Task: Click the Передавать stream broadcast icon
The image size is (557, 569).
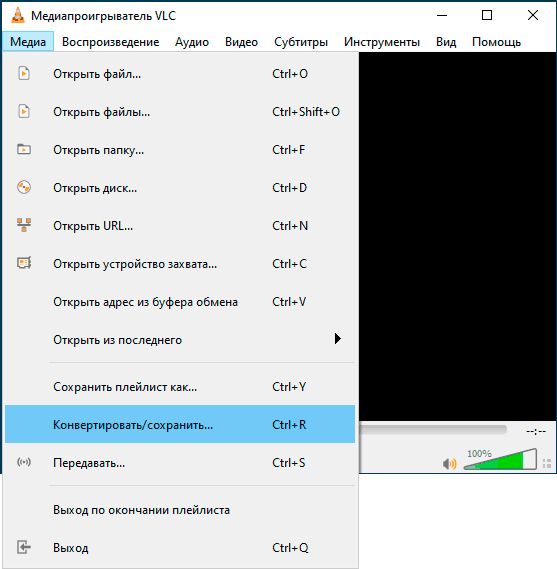Action: click(x=24, y=462)
